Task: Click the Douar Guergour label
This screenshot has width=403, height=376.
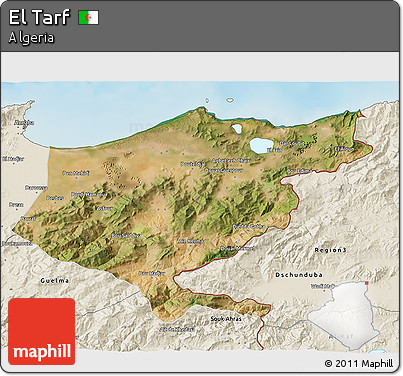Action: [x=224, y=170]
